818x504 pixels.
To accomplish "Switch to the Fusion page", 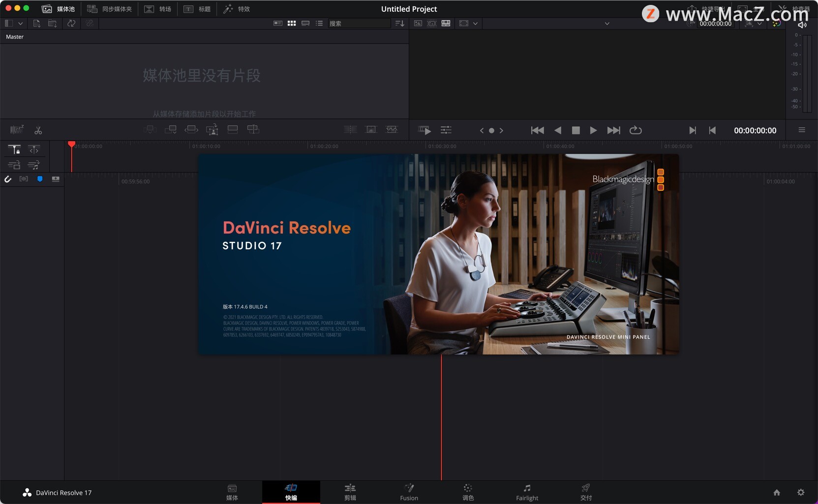I will coord(409,492).
